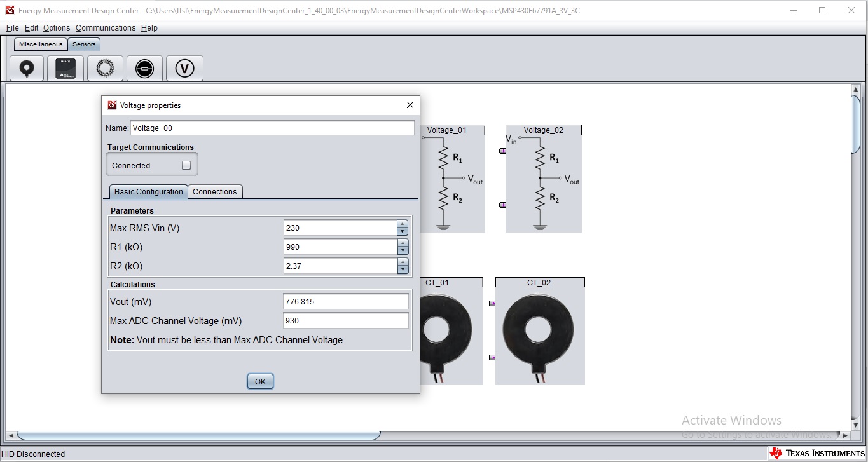Open the Communications menu
868x462 pixels.
point(106,28)
